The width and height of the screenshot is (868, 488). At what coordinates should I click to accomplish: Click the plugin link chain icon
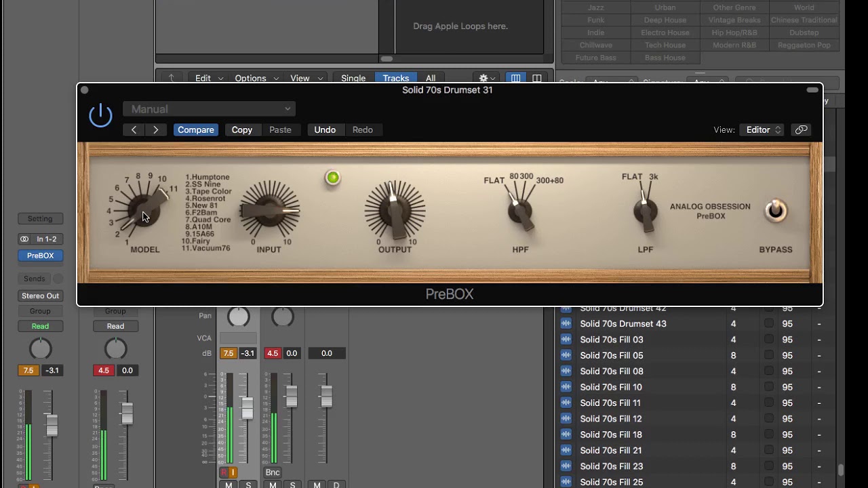(802, 129)
